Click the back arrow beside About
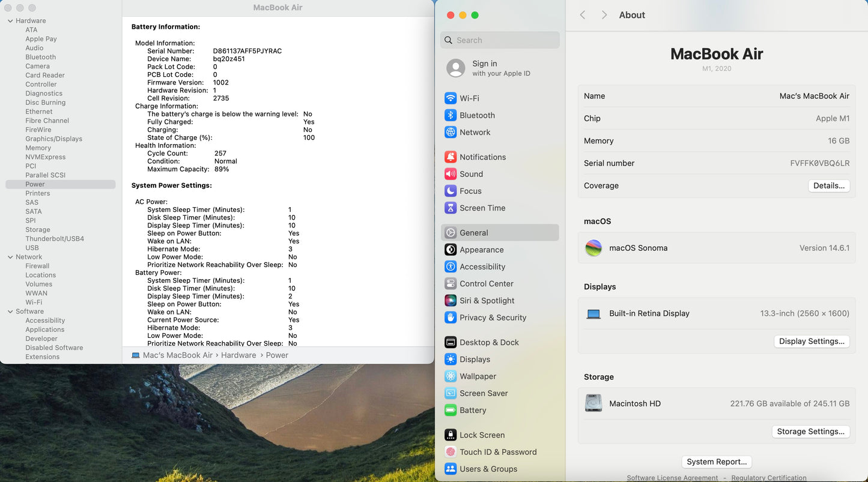 point(583,15)
